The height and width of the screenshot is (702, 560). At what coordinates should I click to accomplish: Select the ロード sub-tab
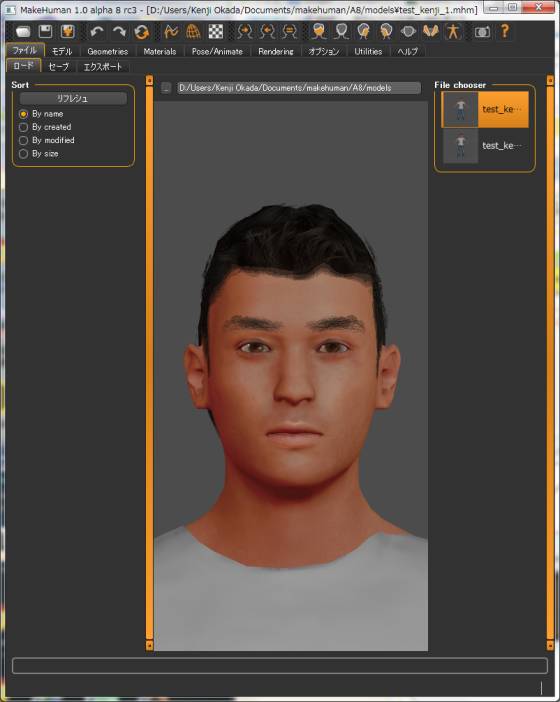point(23,65)
